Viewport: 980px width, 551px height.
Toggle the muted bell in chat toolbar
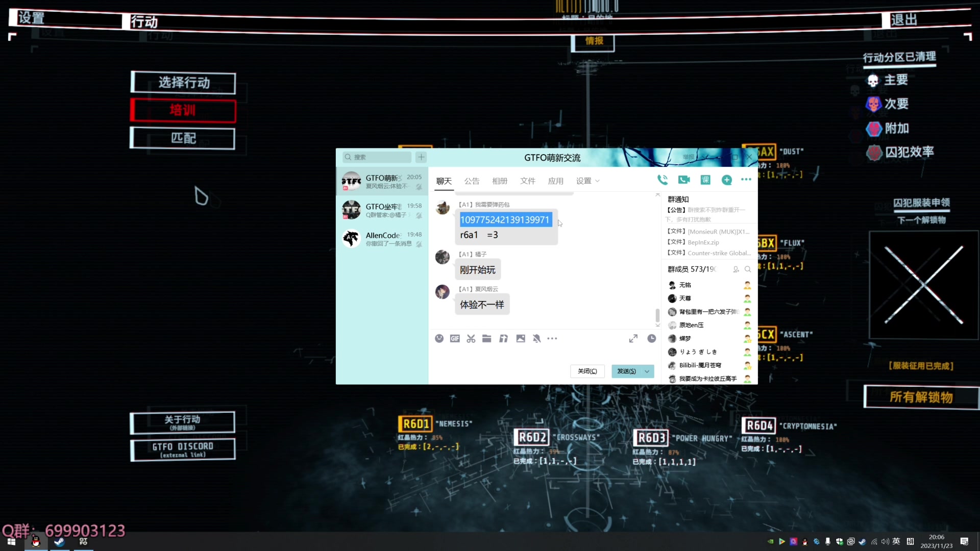(536, 338)
